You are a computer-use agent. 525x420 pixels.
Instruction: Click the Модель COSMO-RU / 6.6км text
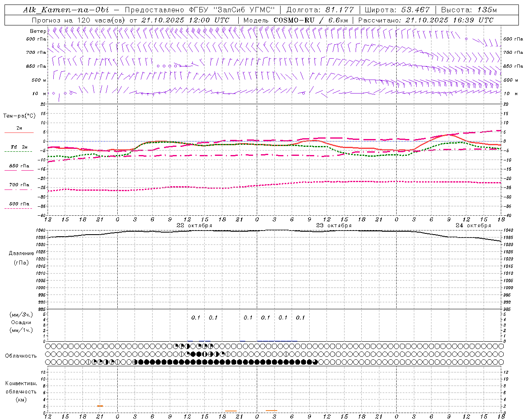295,20
